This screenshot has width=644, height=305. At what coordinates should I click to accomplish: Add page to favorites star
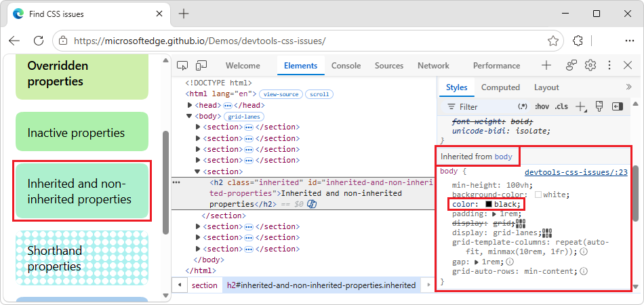552,41
